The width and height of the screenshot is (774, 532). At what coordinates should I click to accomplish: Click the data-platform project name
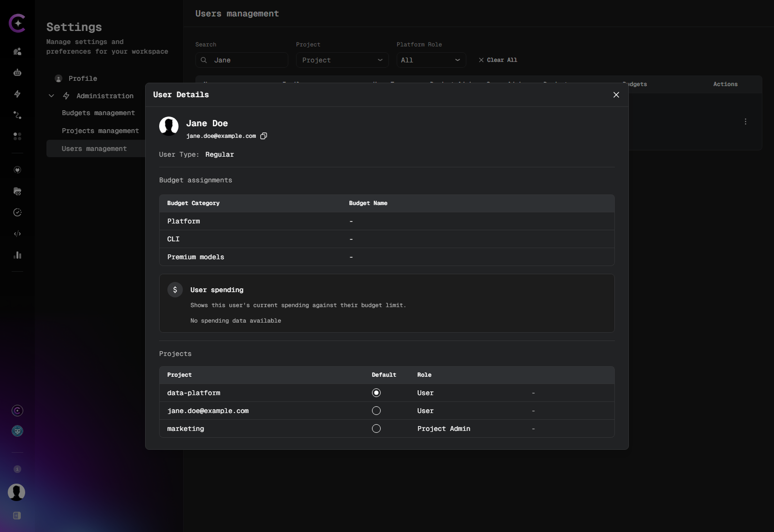[x=193, y=393]
